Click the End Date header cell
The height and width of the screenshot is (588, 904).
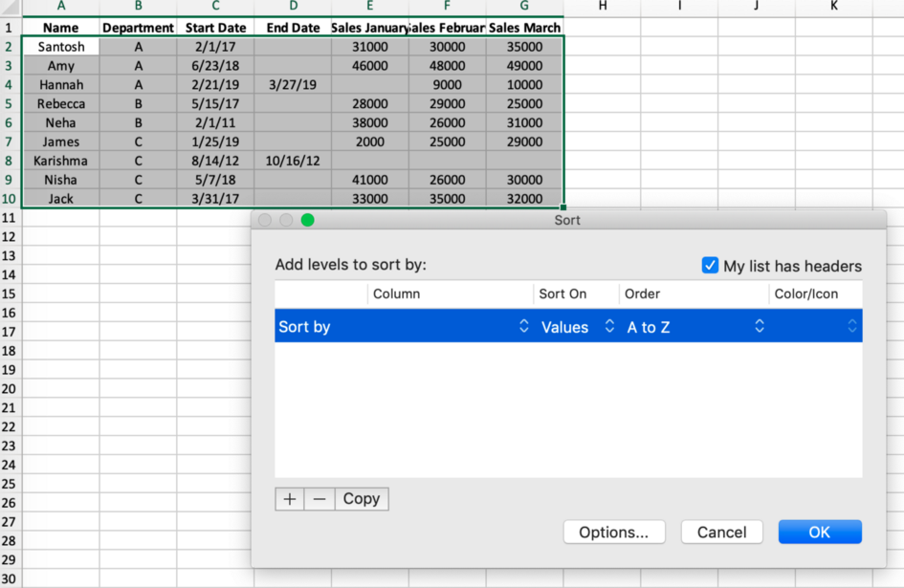pyautogui.click(x=293, y=28)
